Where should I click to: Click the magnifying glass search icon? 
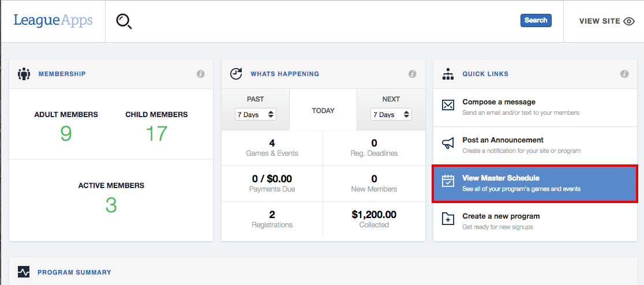pyautogui.click(x=123, y=21)
